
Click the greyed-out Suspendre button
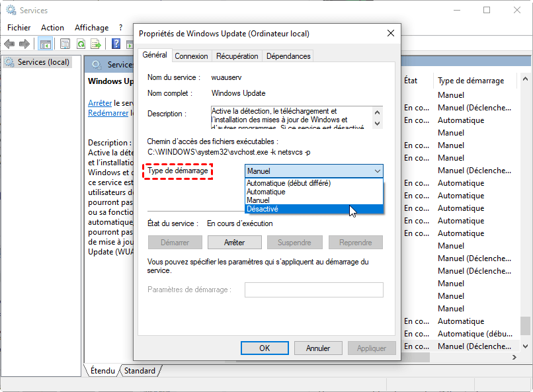point(294,242)
